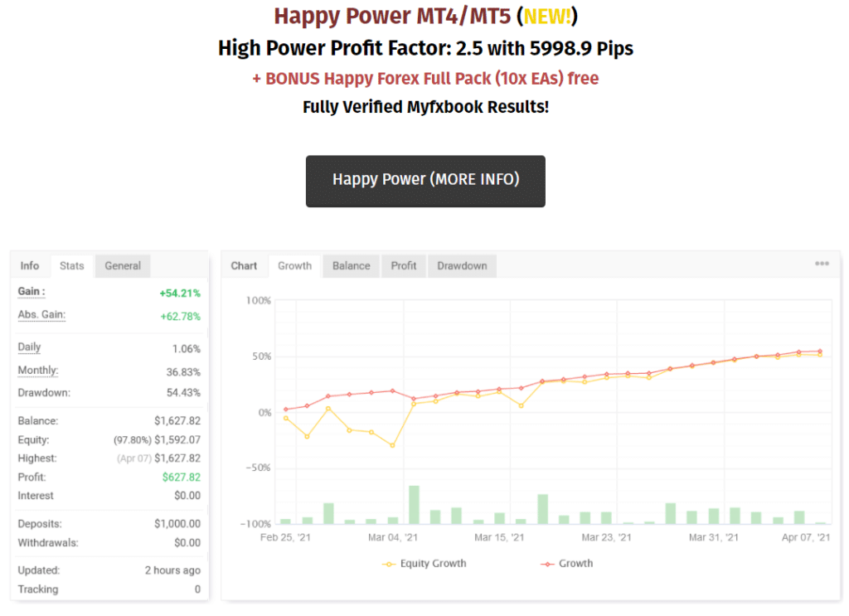The width and height of the screenshot is (849, 616).
Task: Click the +62.78% absolute gain value
Action: click(180, 317)
